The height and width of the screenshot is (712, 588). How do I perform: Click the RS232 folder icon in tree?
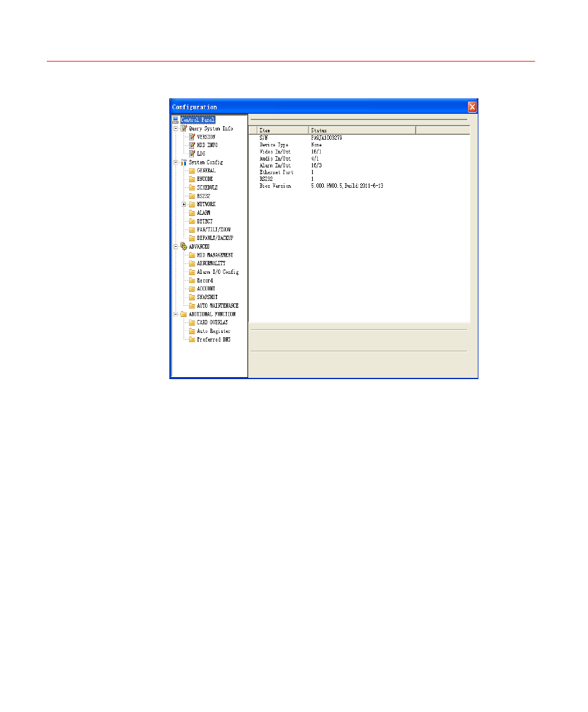pyautogui.click(x=191, y=196)
